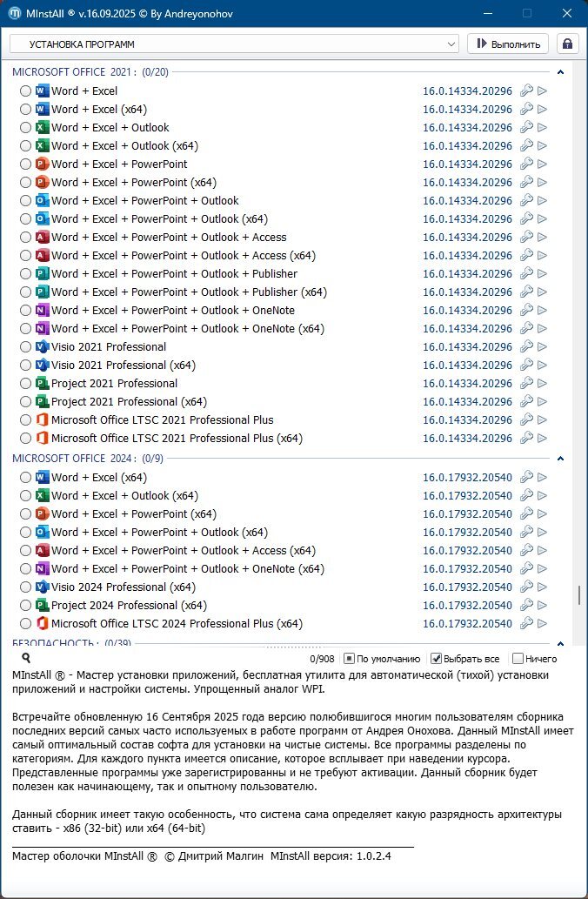Tick the Выбрать все checkbox
Image resolution: width=588 pixels, height=899 pixels.
click(437, 659)
